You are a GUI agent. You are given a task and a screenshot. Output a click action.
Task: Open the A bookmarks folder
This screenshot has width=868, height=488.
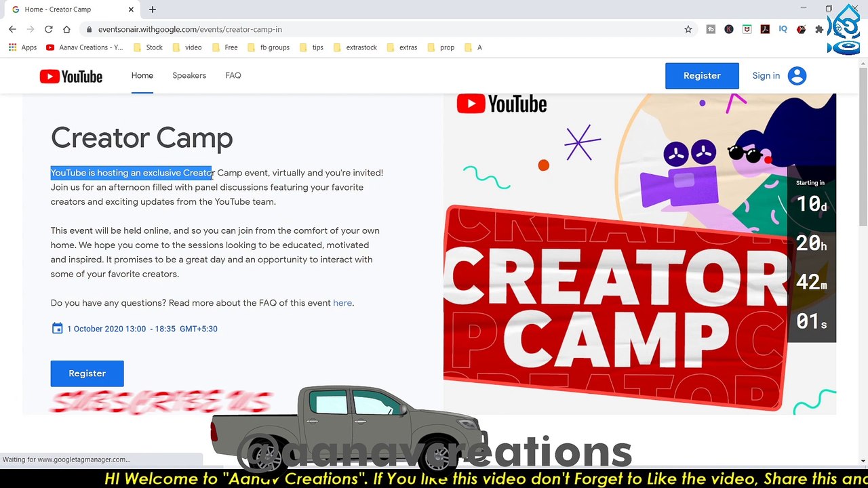click(x=473, y=47)
